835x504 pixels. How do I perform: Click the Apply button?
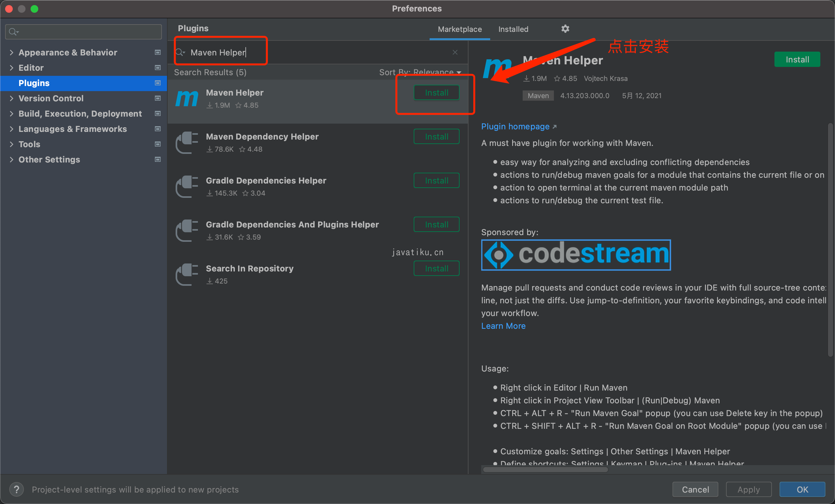pos(749,489)
